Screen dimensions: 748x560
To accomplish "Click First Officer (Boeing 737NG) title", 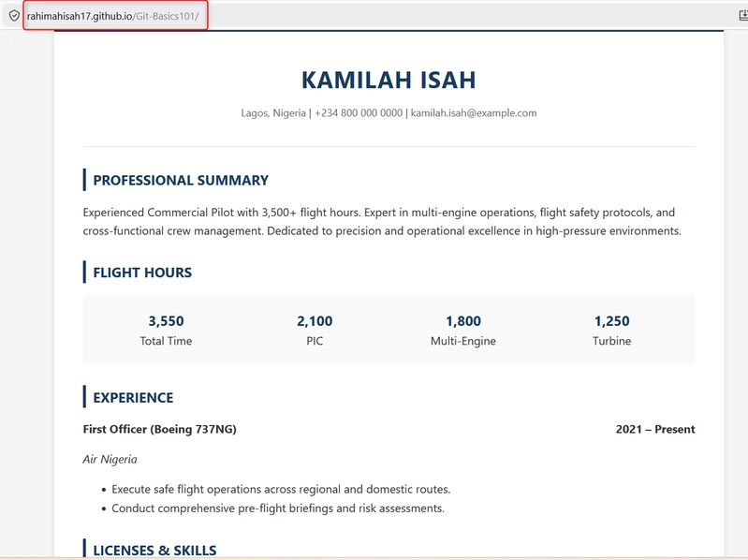I will [160, 429].
